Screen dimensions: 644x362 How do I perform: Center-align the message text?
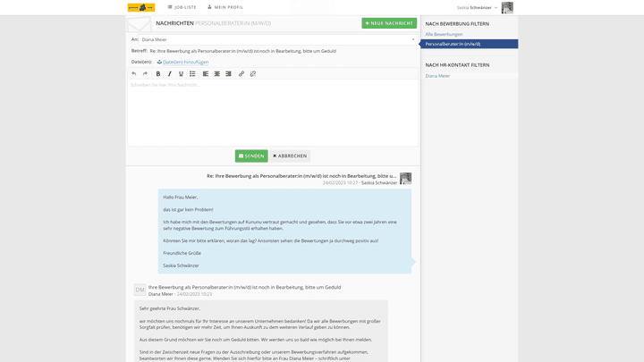pos(217,74)
